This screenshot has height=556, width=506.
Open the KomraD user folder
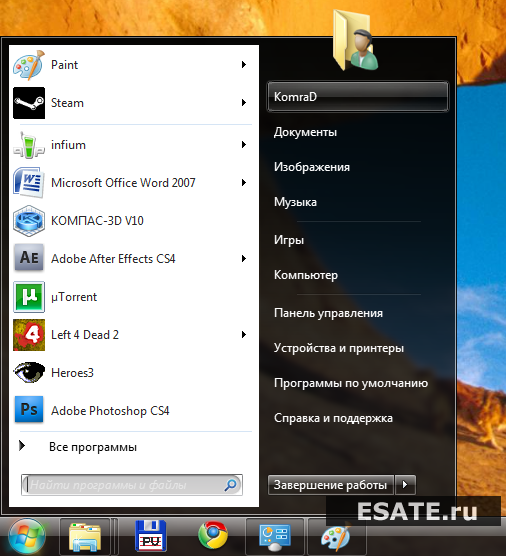tap(358, 97)
